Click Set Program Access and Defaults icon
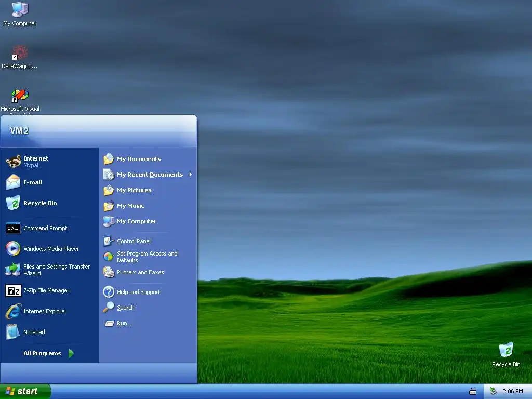The height and width of the screenshot is (399, 532). click(109, 257)
